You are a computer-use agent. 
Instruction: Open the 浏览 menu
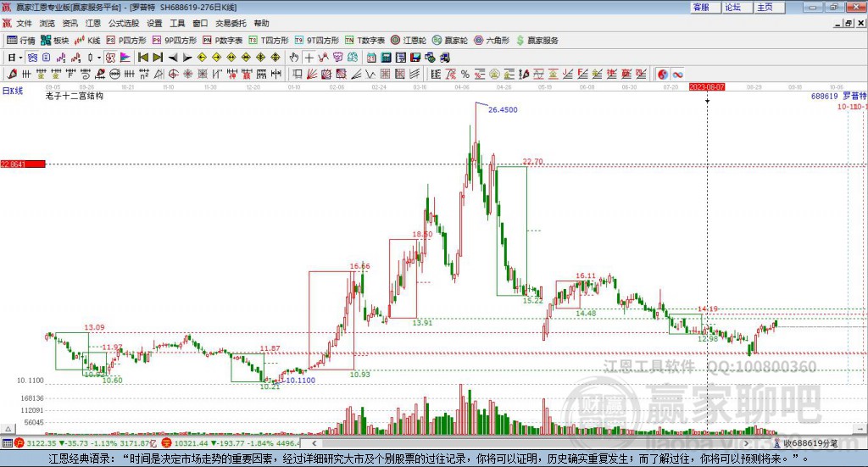47,23
